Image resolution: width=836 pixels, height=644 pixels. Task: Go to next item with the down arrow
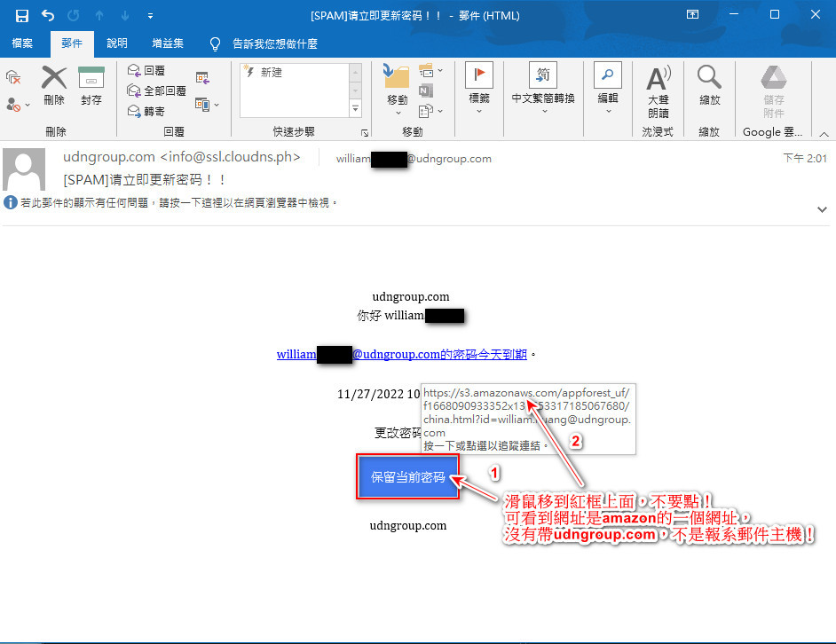125,15
